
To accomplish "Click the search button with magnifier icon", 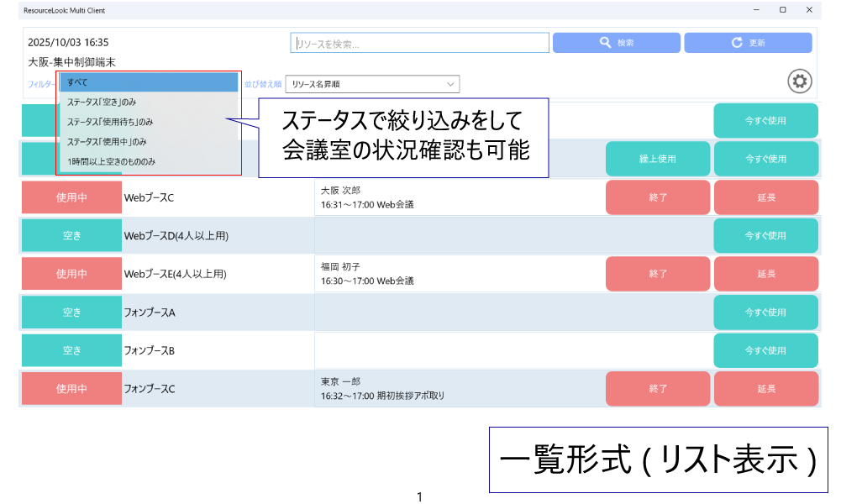I will 616,43.
